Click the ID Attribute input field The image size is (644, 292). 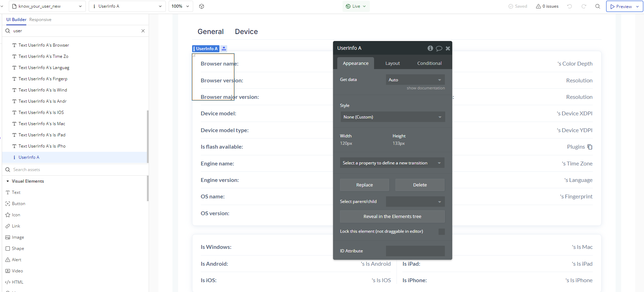click(415, 251)
